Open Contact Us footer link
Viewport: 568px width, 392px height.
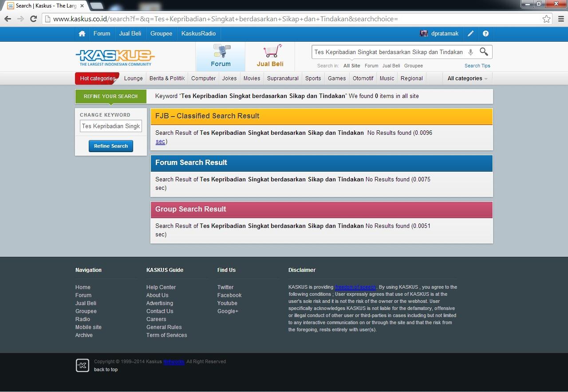click(x=160, y=311)
